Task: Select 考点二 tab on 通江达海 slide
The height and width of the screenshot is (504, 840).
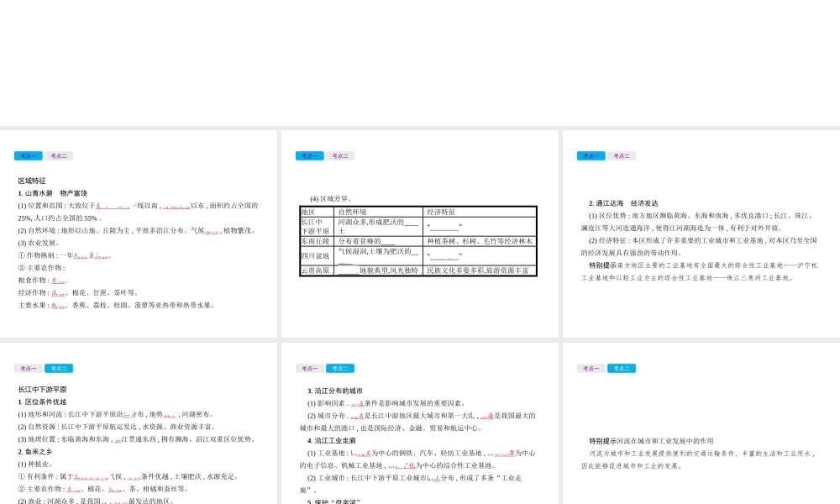Action: 622,156
